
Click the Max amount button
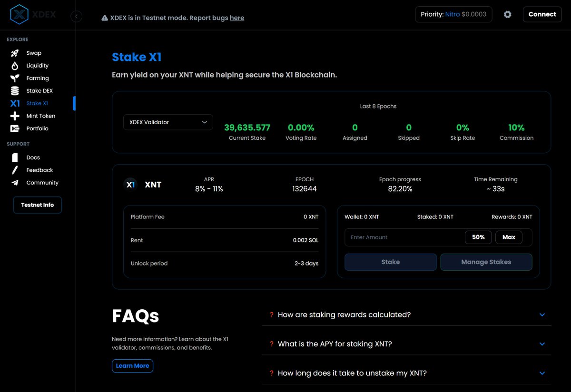(x=509, y=237)
